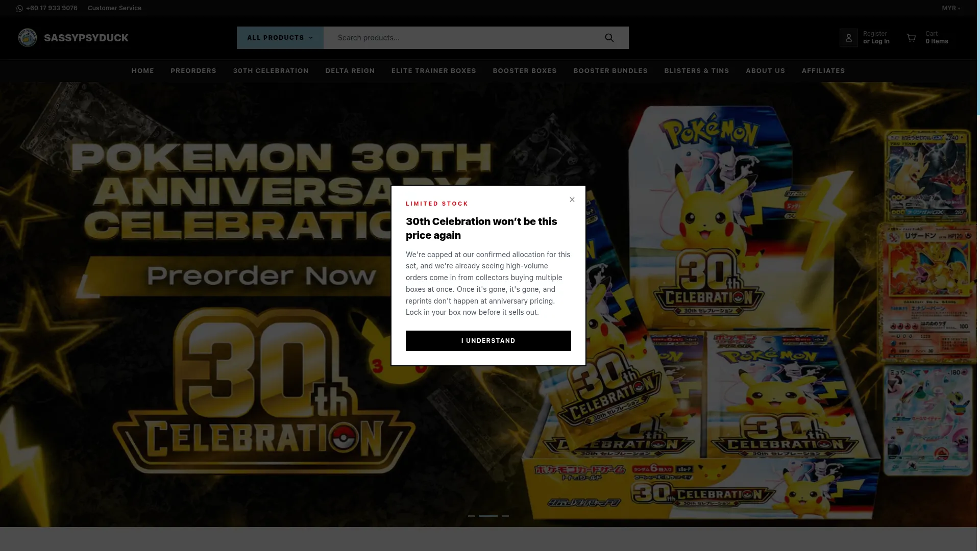Click the user account icon
This screenshot has height=551, width=980.
[x=849, y=38]
